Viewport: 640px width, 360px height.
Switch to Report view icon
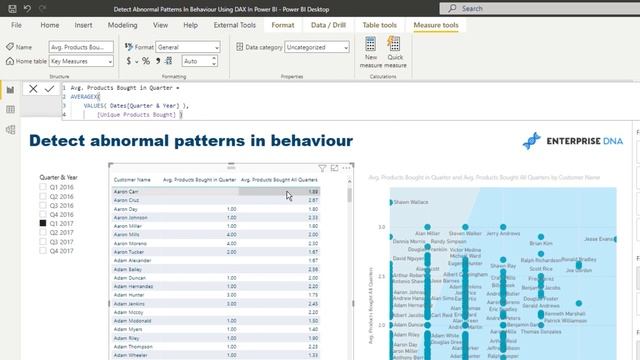[x=10, y=90]
